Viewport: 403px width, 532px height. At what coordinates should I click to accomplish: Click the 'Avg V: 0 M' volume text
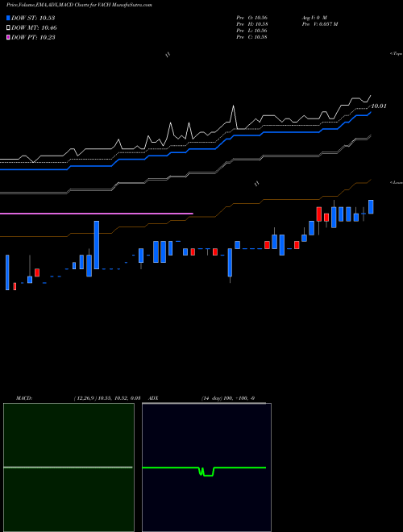(x=314, y=17)
